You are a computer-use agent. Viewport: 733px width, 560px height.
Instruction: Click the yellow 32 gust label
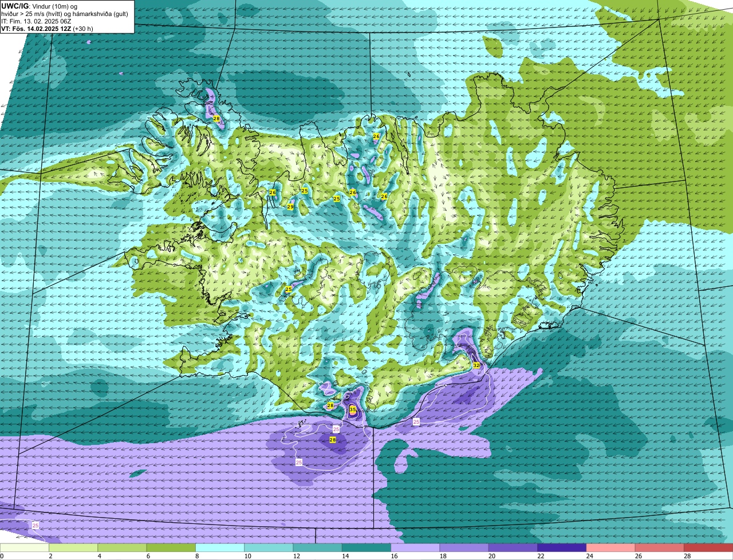(x=476, y=365)
